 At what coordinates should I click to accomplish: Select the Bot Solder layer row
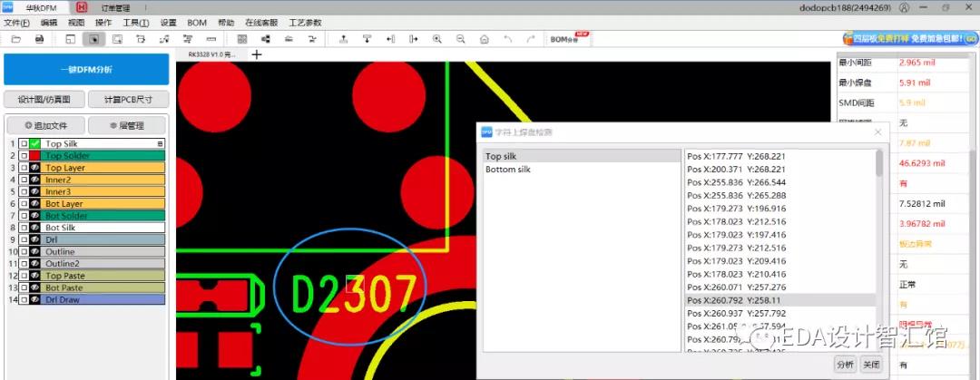(x=92, y=216)
